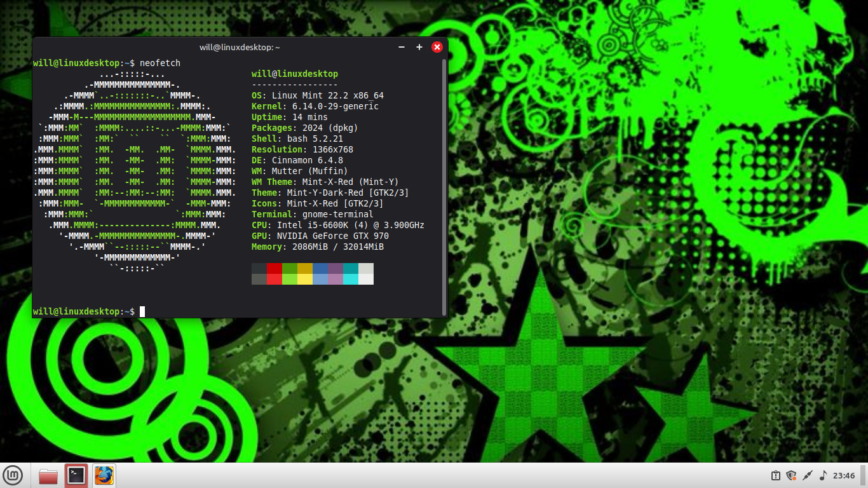The height and width of the screenshot is (488, 868).
Task: Click the bright cyan swatch in bottom row
Action: coord(351,279)
